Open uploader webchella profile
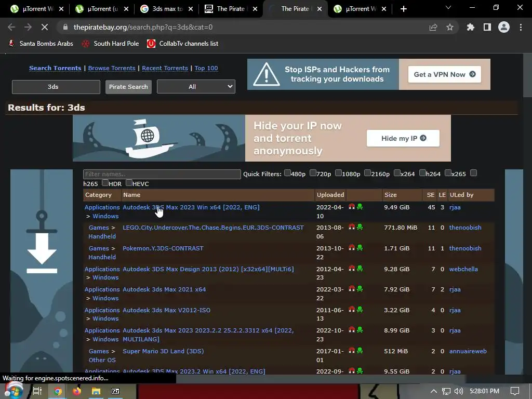This screenshot has height=399, width=532. [x=463, y=269]
